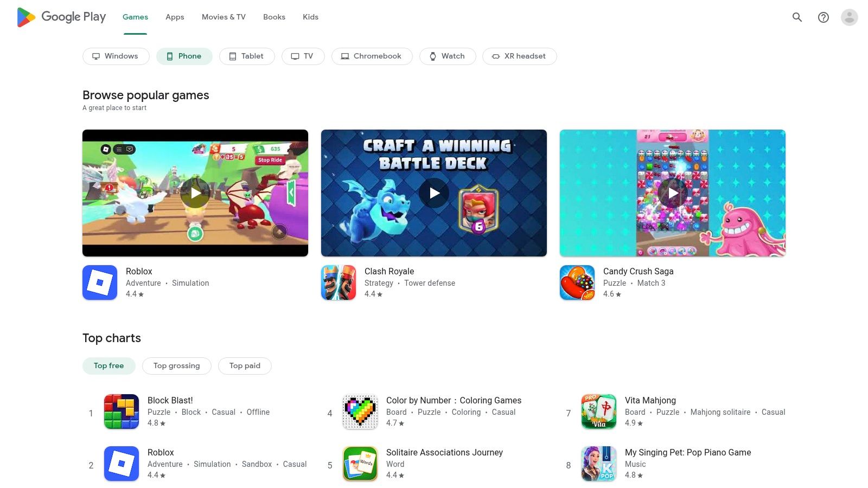Image resolution: width=868 pixels, height=488 pixels.
Task: Open the Help center question mark icon
Action: pyautogui.click(x=824, y=17)
